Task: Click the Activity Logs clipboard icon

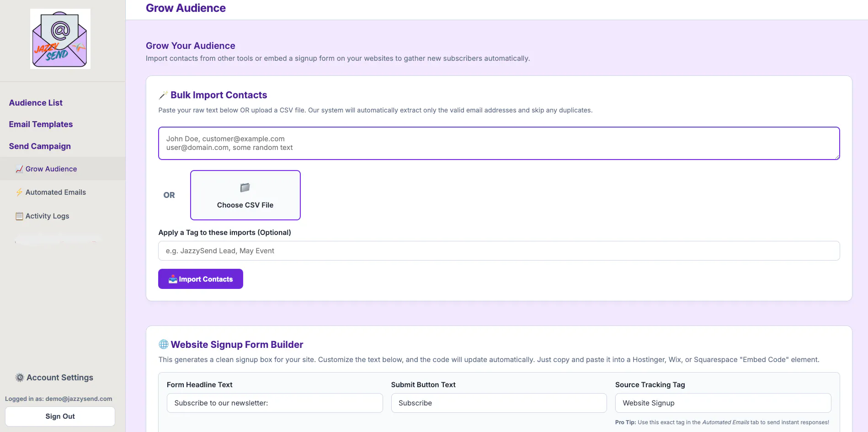Action: coord(19,216)
